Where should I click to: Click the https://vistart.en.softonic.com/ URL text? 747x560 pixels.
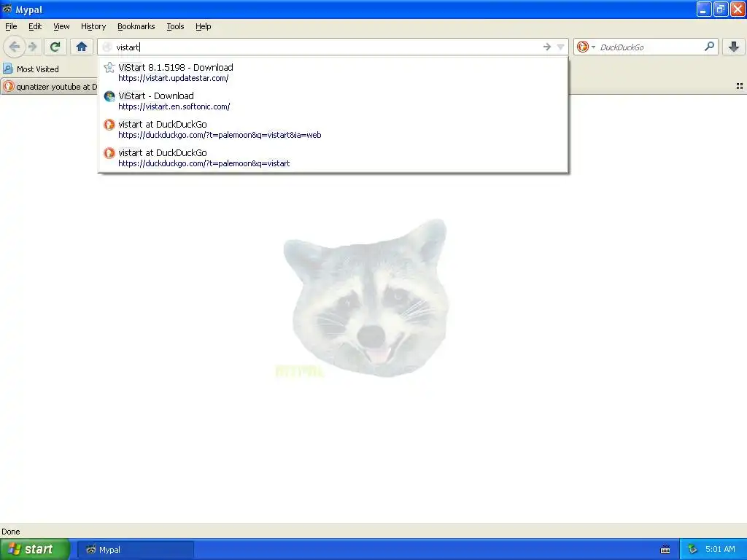click(x=174, y=106)
